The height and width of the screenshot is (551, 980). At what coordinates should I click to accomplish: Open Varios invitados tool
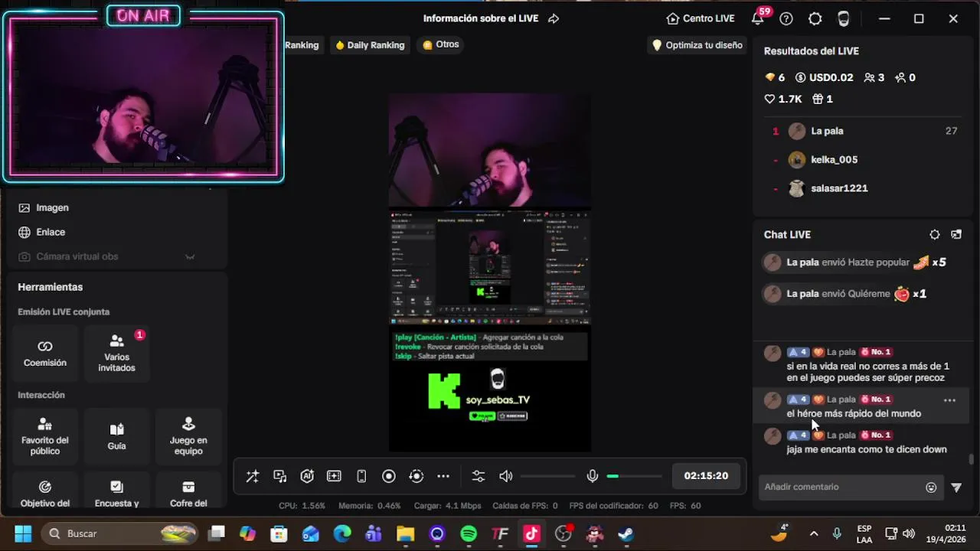116,354
